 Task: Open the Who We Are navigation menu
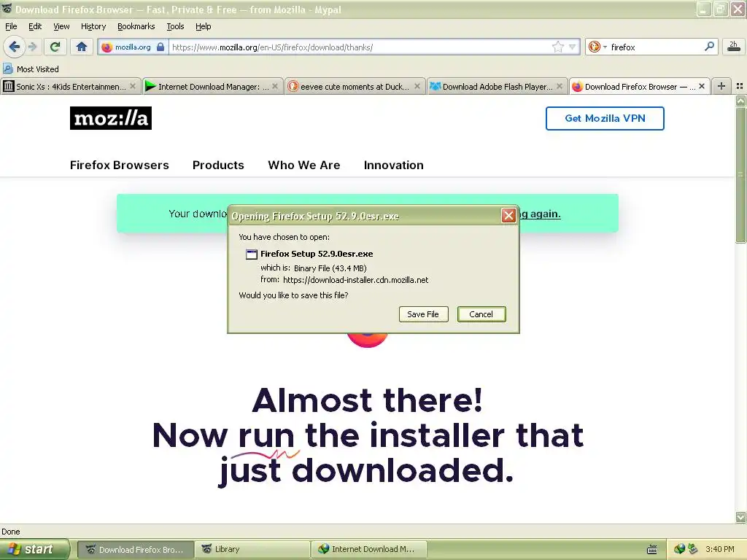coord(304,166)
